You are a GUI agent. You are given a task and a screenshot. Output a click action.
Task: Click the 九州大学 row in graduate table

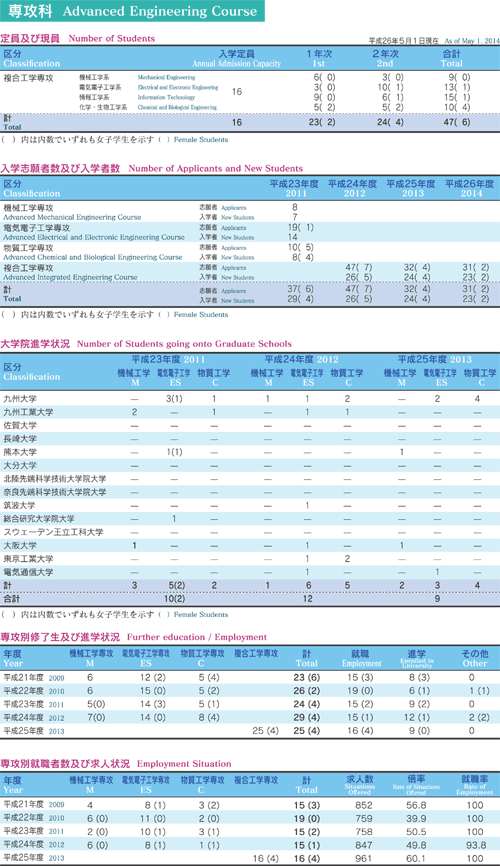pos(250,398)
